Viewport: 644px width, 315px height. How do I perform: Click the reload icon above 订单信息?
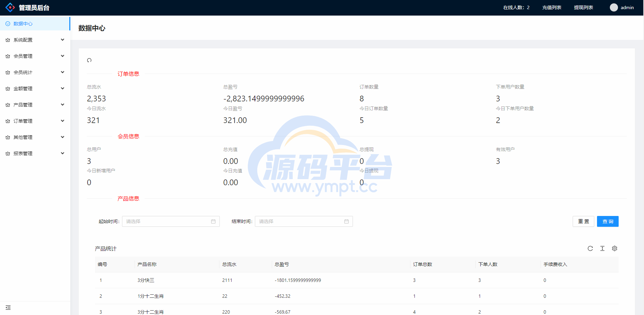(x=89, y=60)
